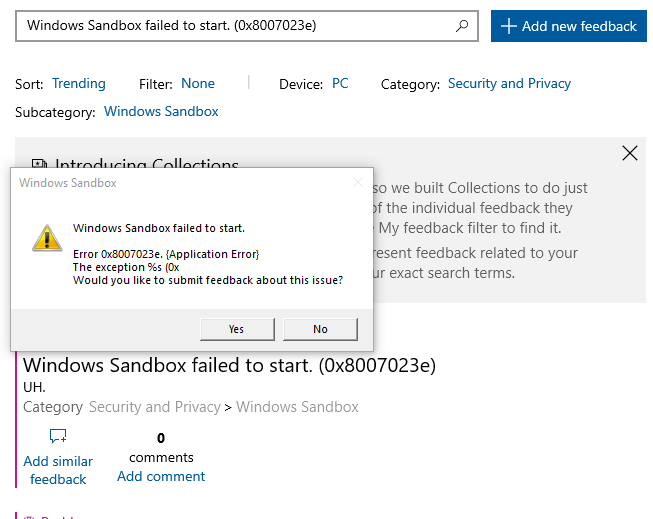Open the Filter: None dropdown
This screenshot has width=653, height=519.
click(x=198, y=83)
